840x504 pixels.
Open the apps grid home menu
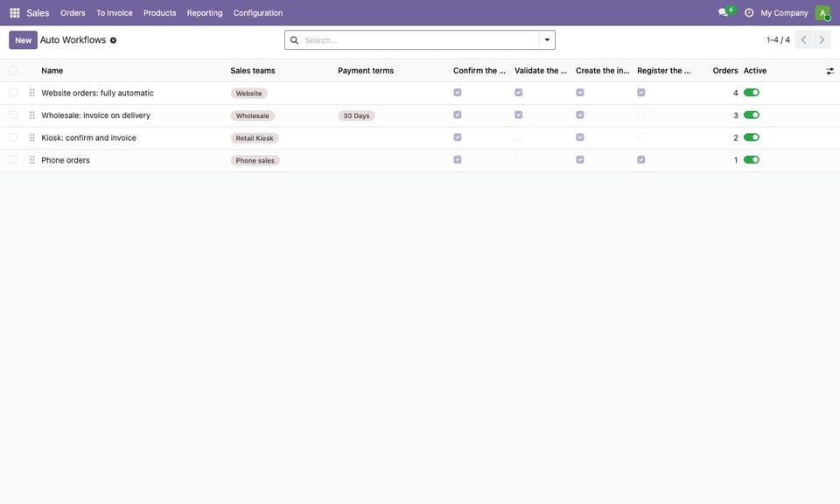(x=15, y=13)
